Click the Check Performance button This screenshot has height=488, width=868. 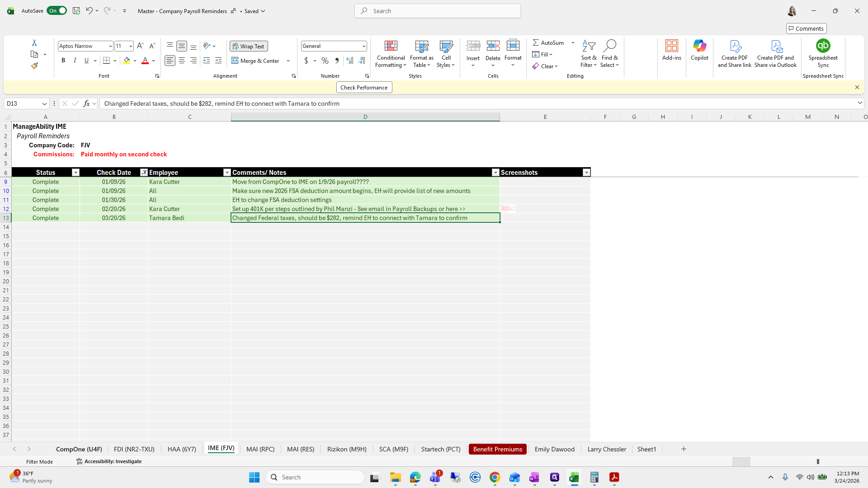[x=364, y=88]
